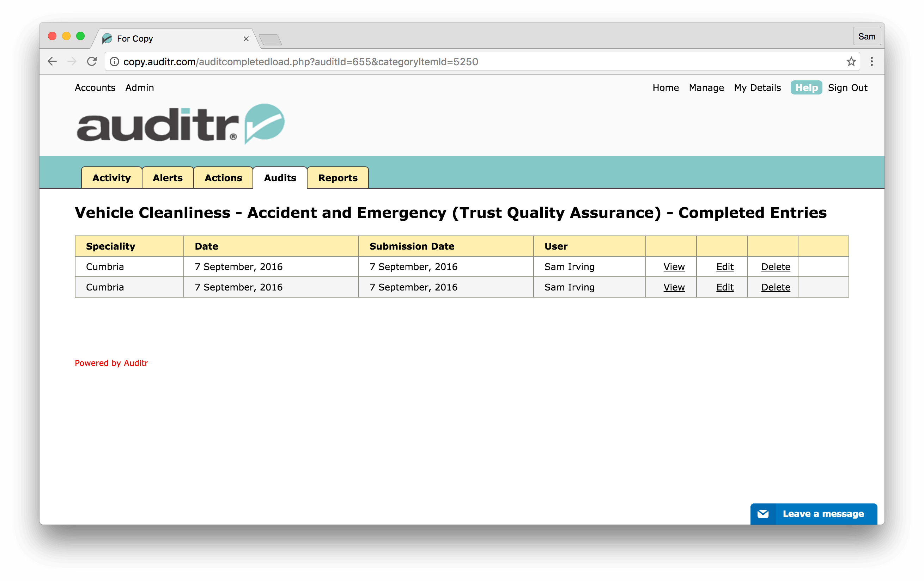Click the Powered by Auditr link
This screenshot has width=924, height=581.
111,363
